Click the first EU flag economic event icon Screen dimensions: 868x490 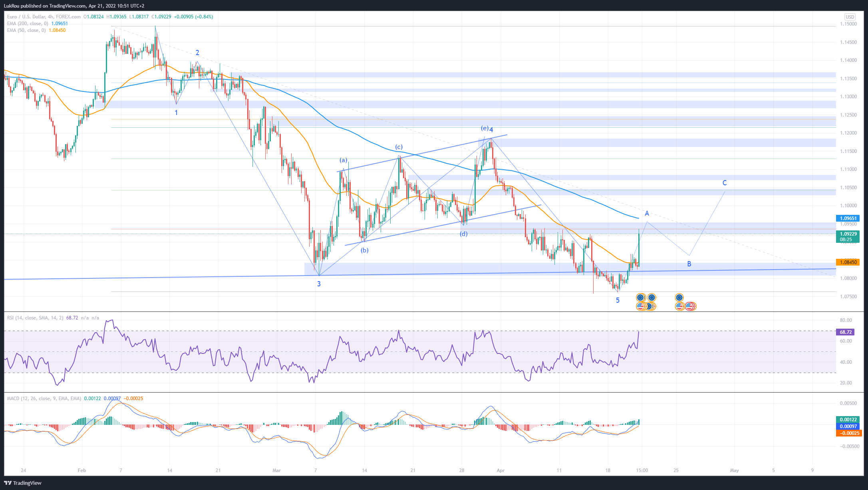[641, 298]
